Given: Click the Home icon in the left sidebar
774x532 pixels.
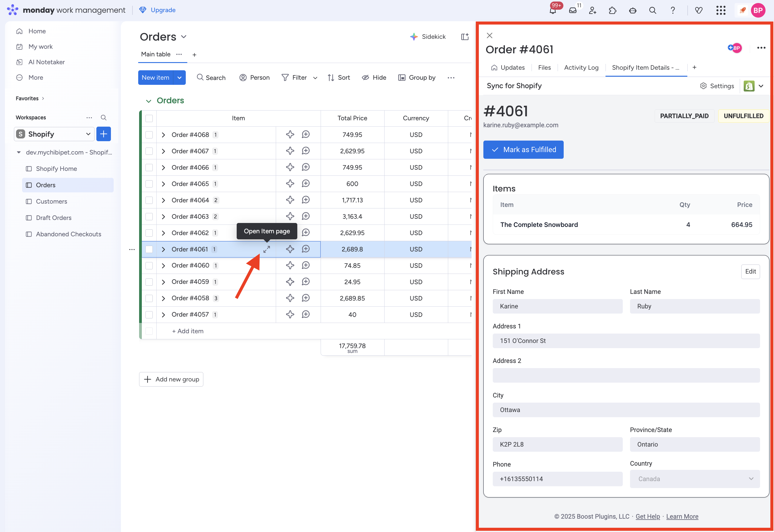Looking at the screenshot, I should tap(20, 31).
